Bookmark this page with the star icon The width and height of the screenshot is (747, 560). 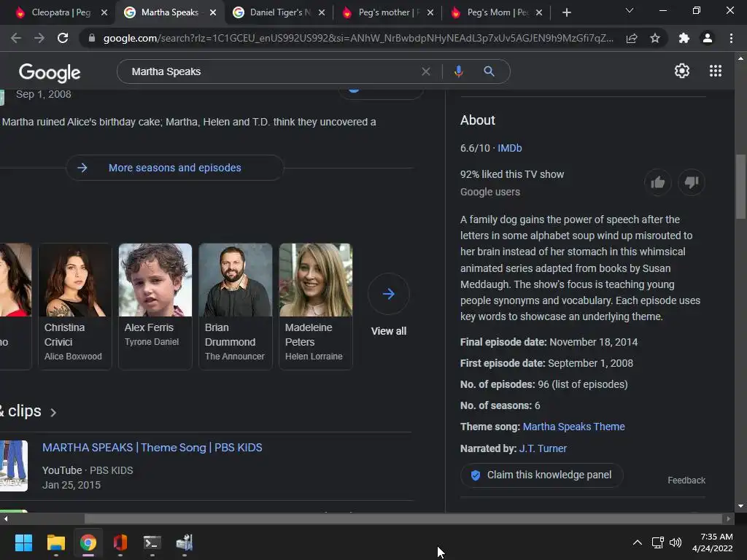pyautogui.click(x=655, y=38)
